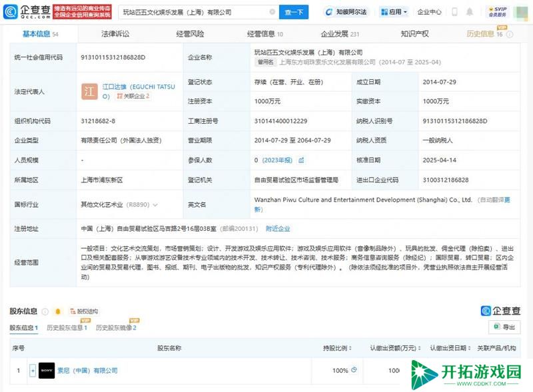Click the chart icon beside 2023年报
533x392 pixels.
pos(301,160)
